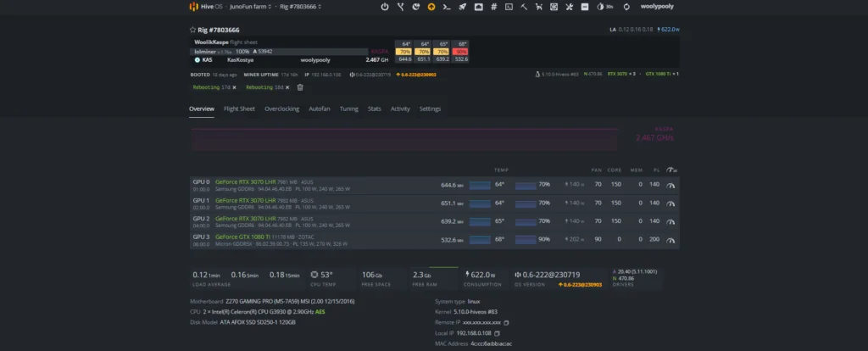Click the 30s auto-refresh timer icon

point(604,7)
